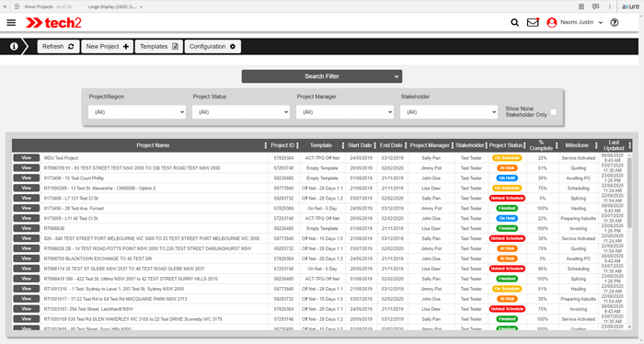
Task: View 9173495 - 28 Test Ave, Forrest
Action: tap(27, 208)
